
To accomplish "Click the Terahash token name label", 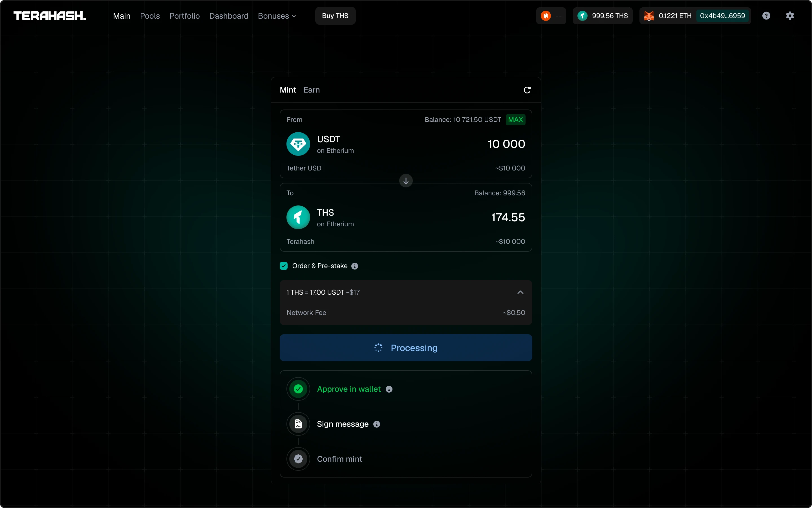I will [300, 242].
